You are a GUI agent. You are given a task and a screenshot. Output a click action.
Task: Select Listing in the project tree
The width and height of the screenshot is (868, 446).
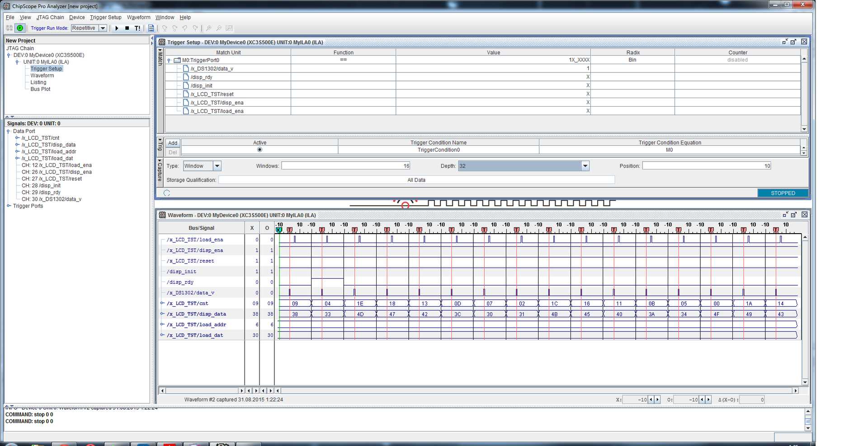(38, 82)
